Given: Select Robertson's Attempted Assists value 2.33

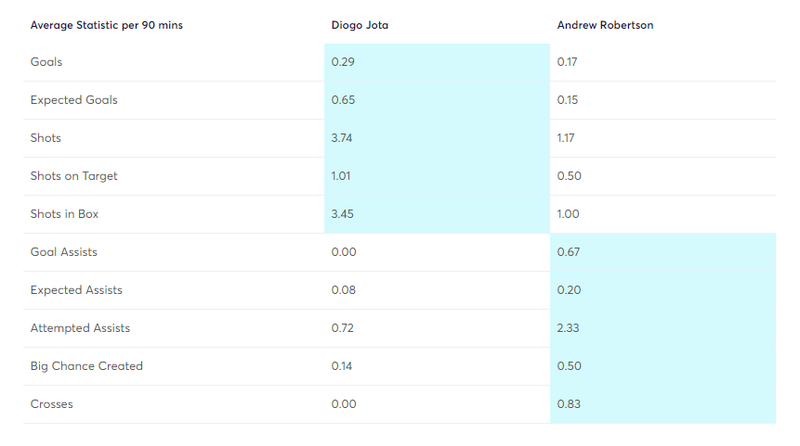Looking at the screenshot, I should click(x=568, y=328).
